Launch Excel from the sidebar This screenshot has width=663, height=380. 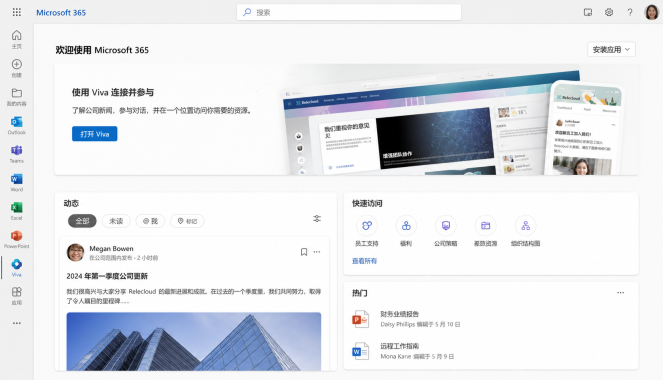point(16,211)
